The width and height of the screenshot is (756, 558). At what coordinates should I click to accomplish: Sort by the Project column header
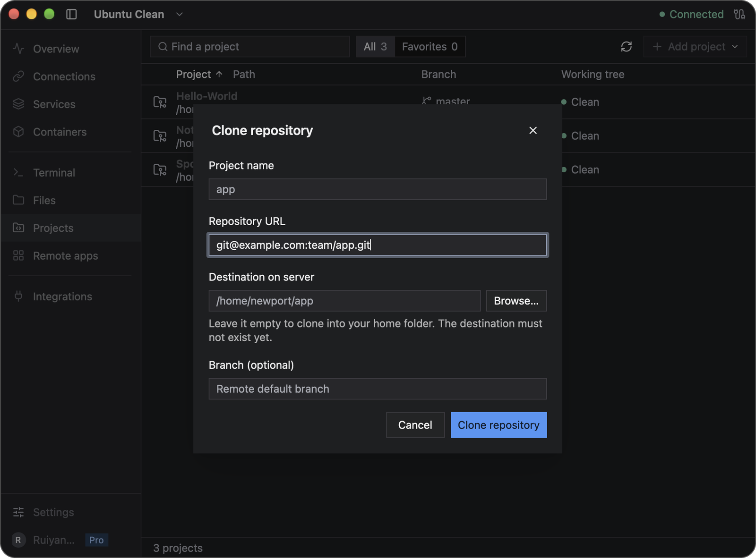(199, 75)
